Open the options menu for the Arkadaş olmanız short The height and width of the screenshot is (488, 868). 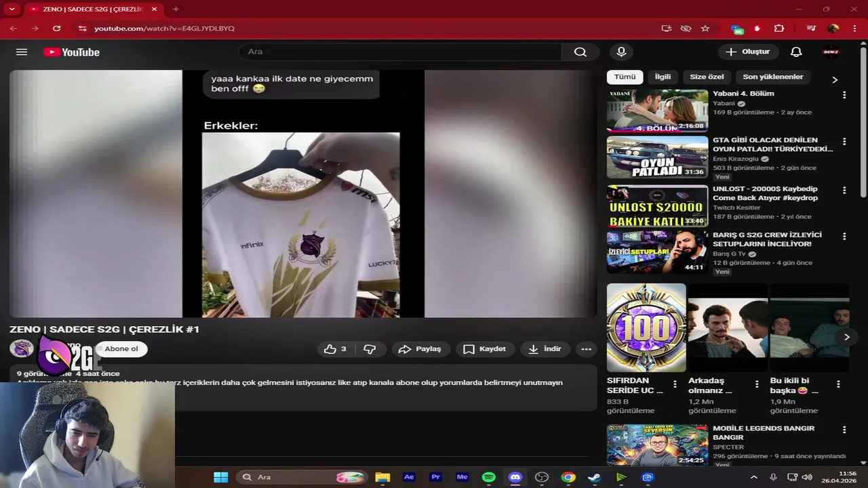pos(757,384)
